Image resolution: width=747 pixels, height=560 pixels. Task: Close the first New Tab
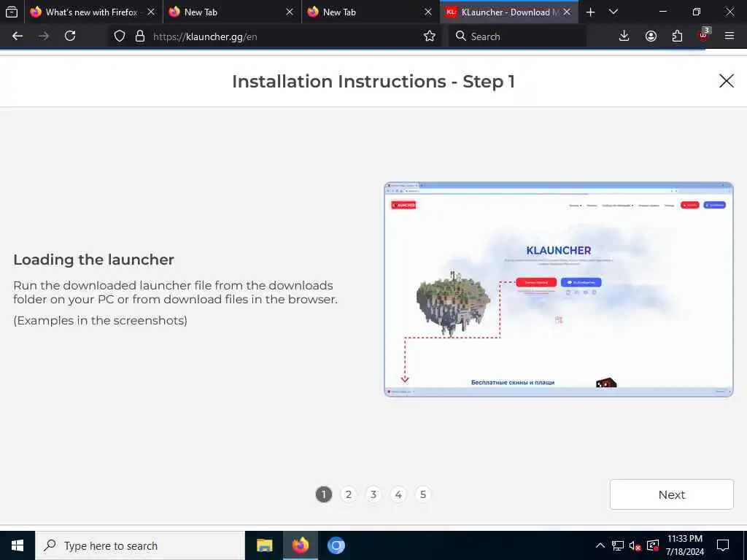[290, 12]
